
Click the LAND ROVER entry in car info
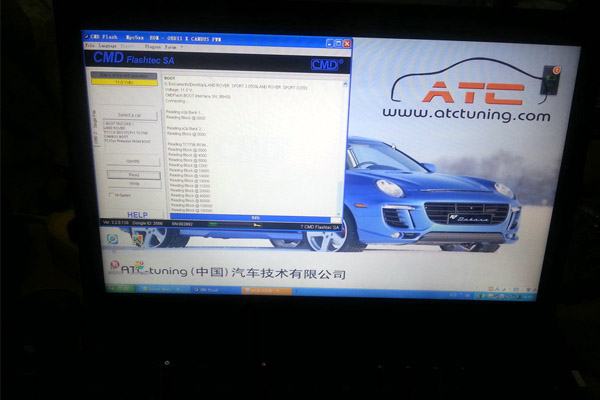tap(112, 128)
